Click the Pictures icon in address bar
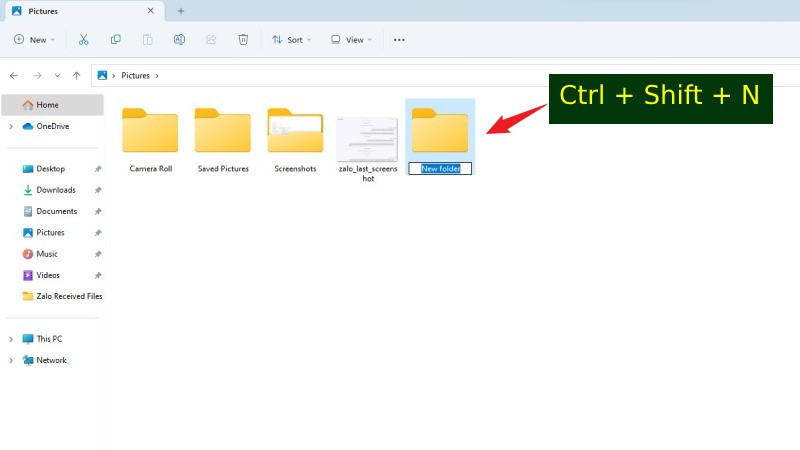Viewport: 800px width, 450px height. [x=102, y=76]
